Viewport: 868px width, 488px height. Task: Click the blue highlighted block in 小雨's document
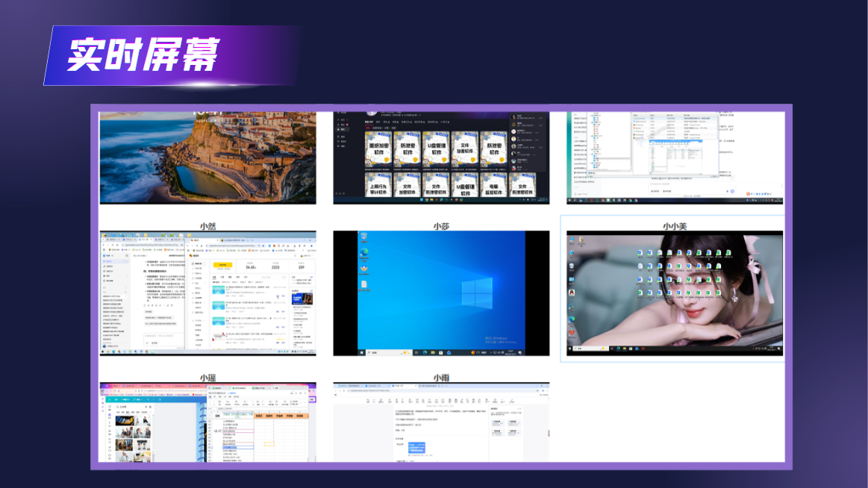pyautogui.click(x=417, y=447)
